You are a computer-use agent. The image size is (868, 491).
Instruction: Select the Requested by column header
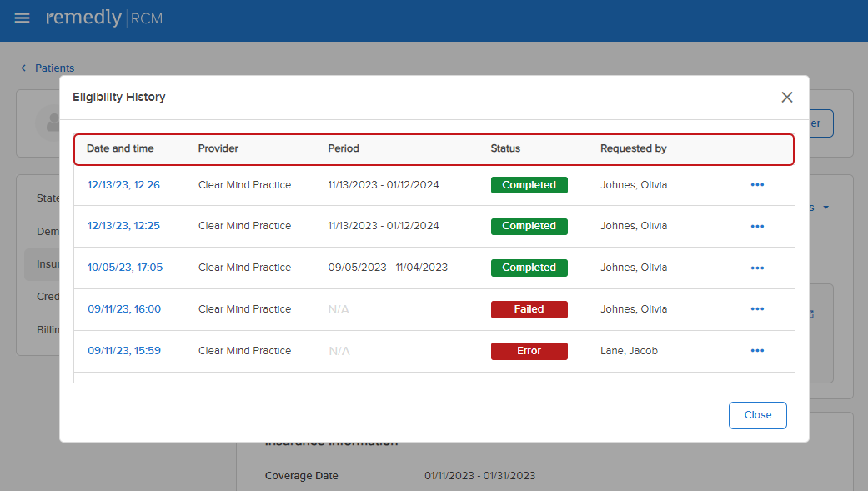coord(633,148)
